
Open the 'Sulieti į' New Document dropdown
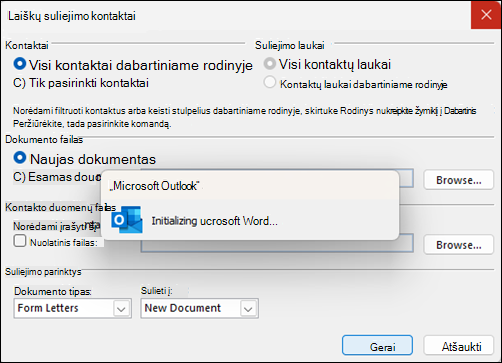199,308
